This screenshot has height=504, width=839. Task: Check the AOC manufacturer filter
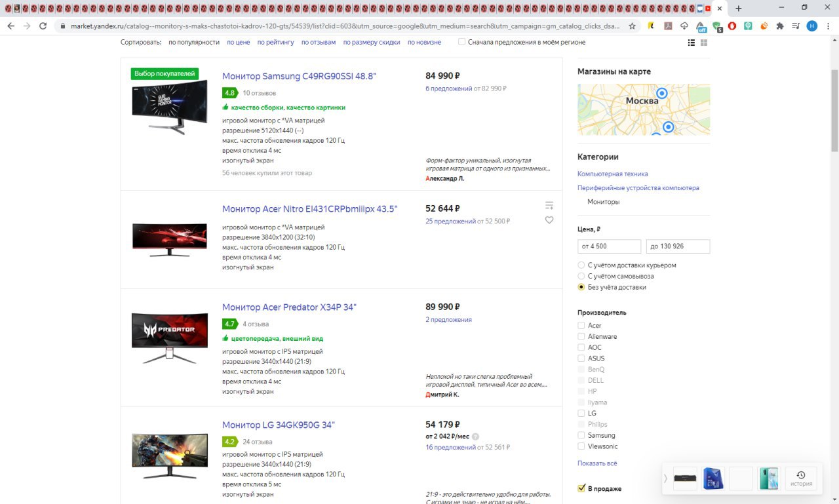(x=581, y=347)
